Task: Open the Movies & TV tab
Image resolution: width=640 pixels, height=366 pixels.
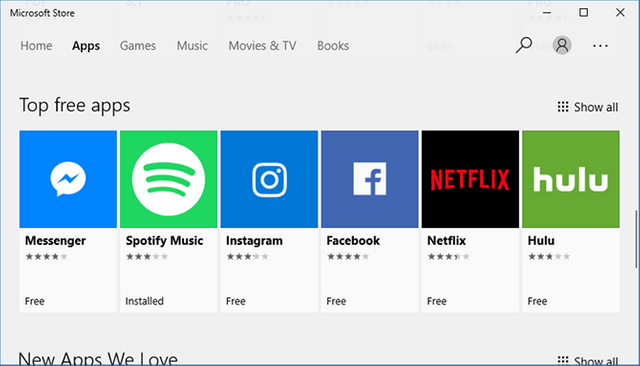Action: click(x=262, y=46)
